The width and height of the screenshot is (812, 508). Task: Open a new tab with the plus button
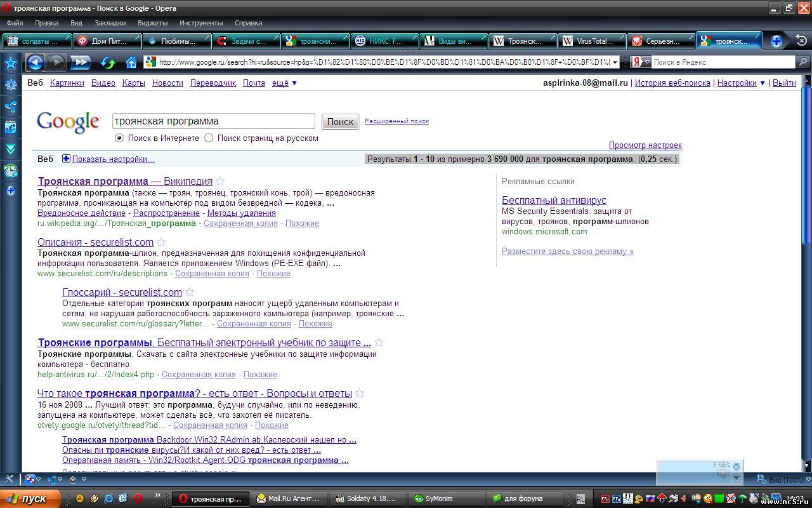point(776,41)
